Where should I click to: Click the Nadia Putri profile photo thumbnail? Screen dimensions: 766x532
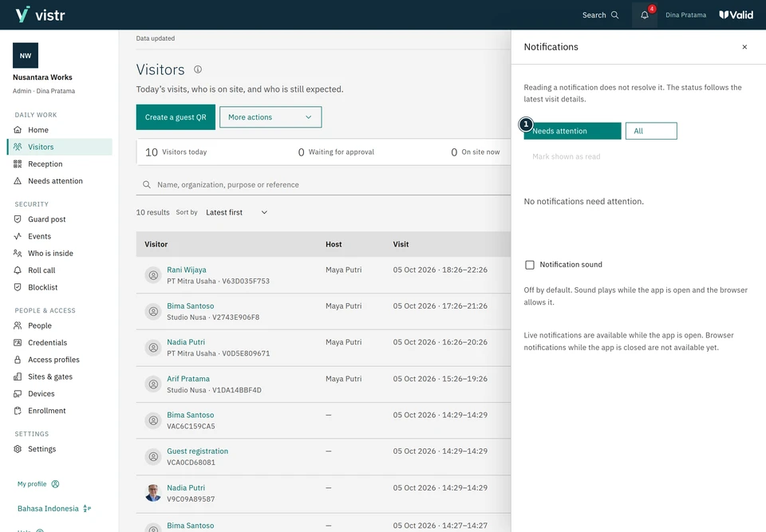[x=153, y=493]
